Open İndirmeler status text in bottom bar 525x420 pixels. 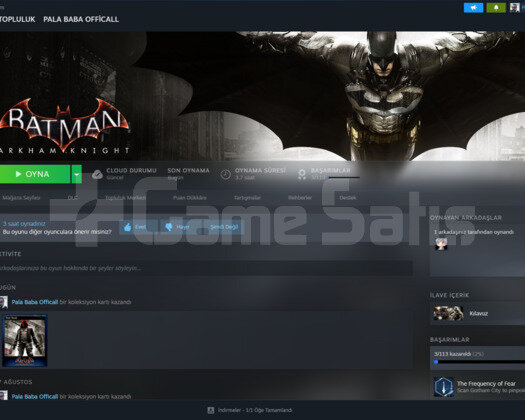point(255,410)
